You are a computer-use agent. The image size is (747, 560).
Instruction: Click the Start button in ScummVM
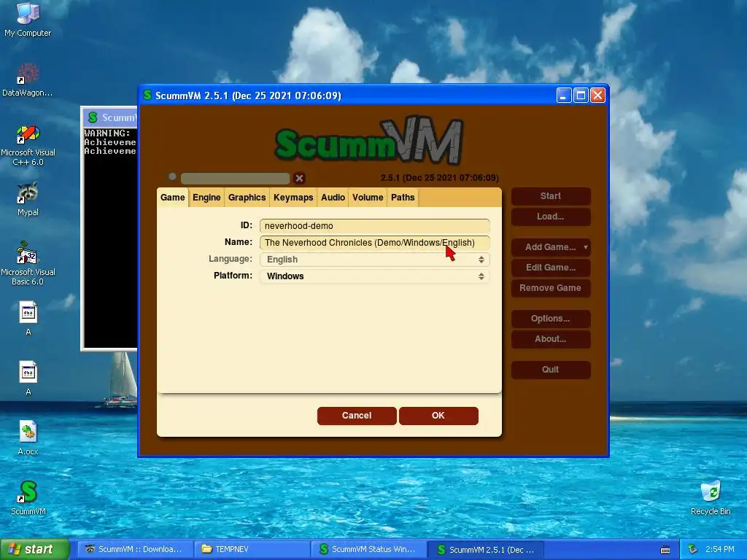(x=551, y=195)
